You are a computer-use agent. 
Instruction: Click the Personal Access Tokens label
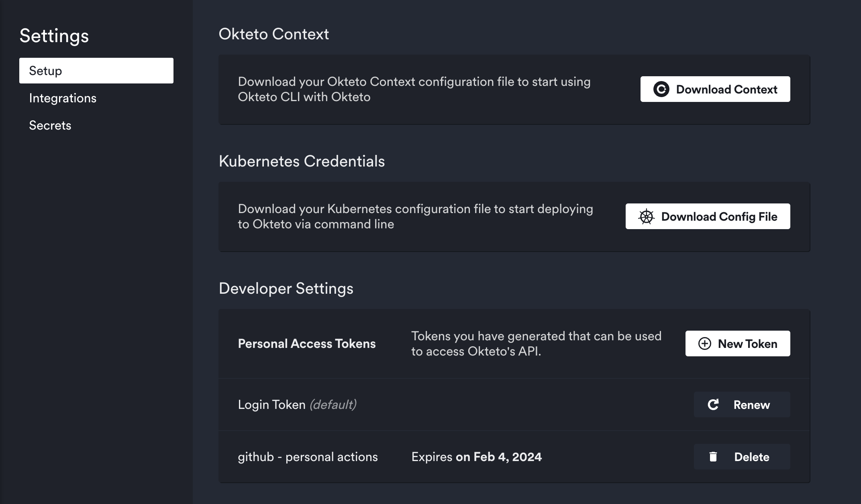307,344
